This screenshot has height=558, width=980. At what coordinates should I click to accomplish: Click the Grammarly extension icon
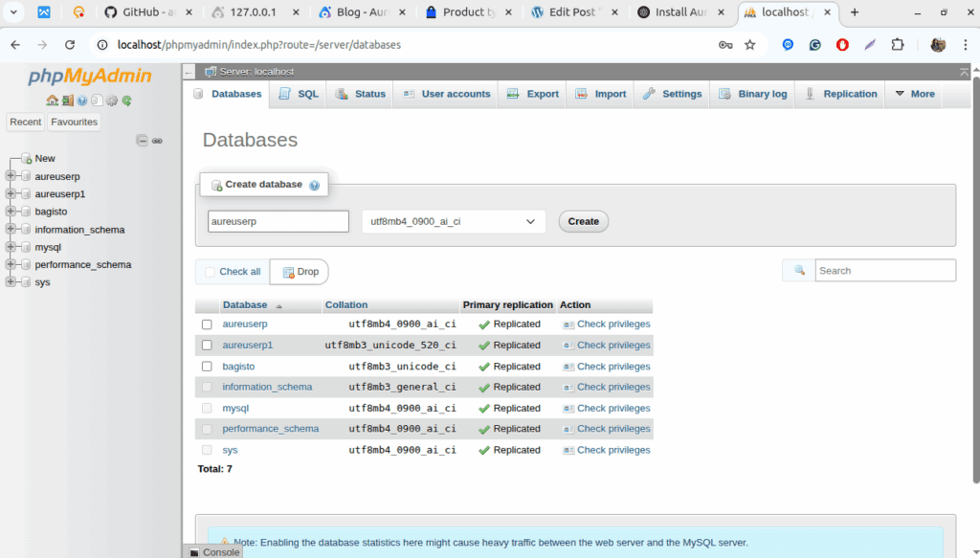pyautogui.click(x=815, y=45)
